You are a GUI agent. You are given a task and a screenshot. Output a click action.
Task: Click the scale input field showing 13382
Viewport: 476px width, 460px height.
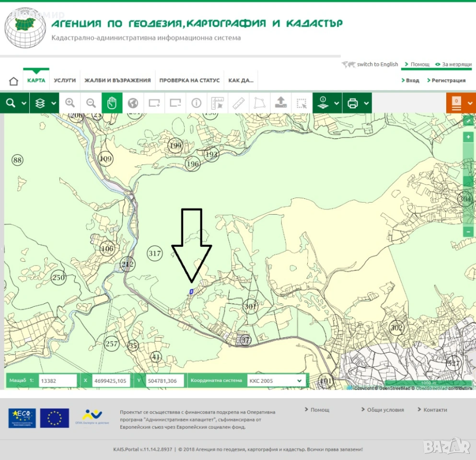click(58, 381)
